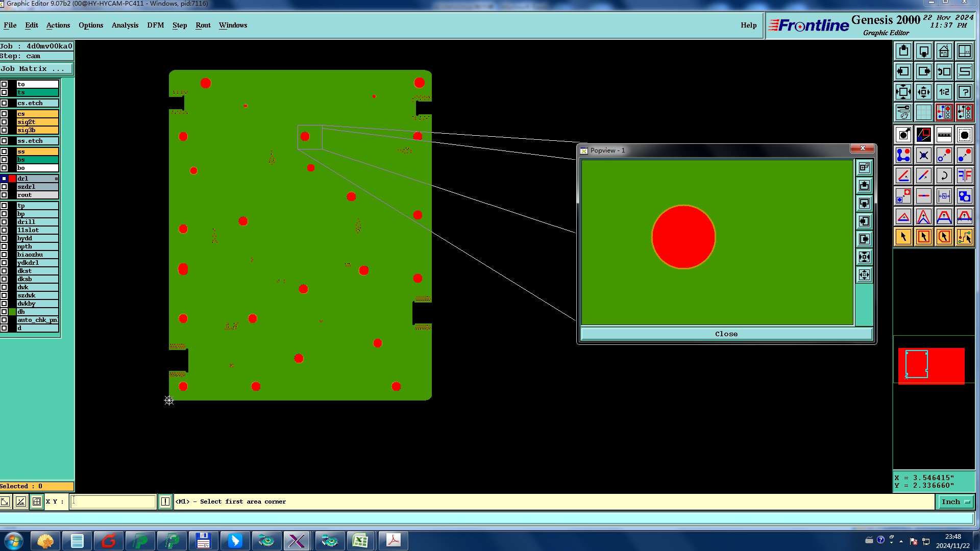Click the Help menu link
The width and height of the screenshot is (980, 551).
tap(748, 25)
